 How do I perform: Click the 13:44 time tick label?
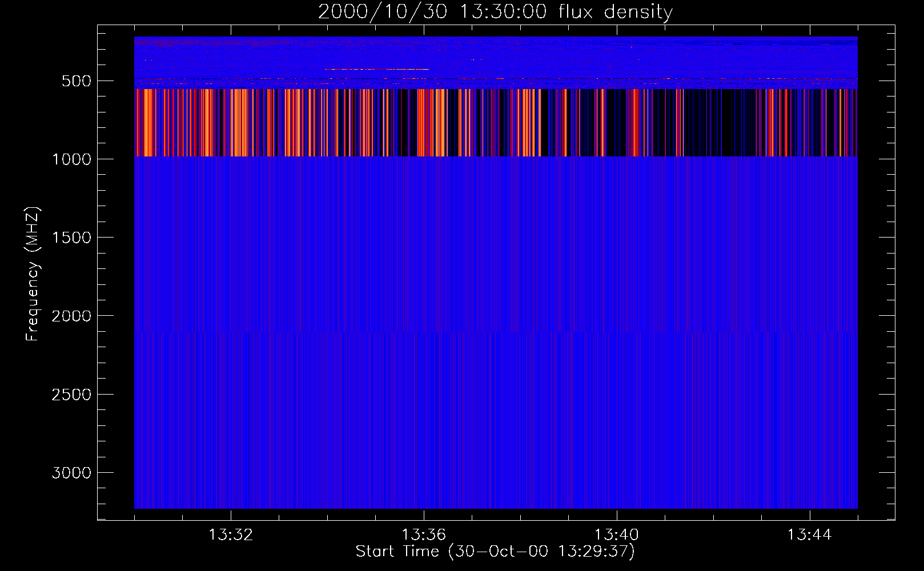tap(810, 535)
